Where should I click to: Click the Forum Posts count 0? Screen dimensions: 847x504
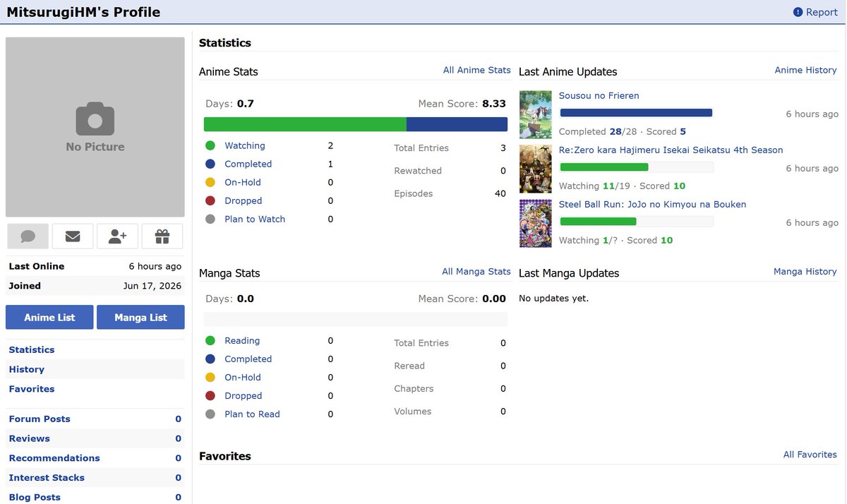click(179, 419)
